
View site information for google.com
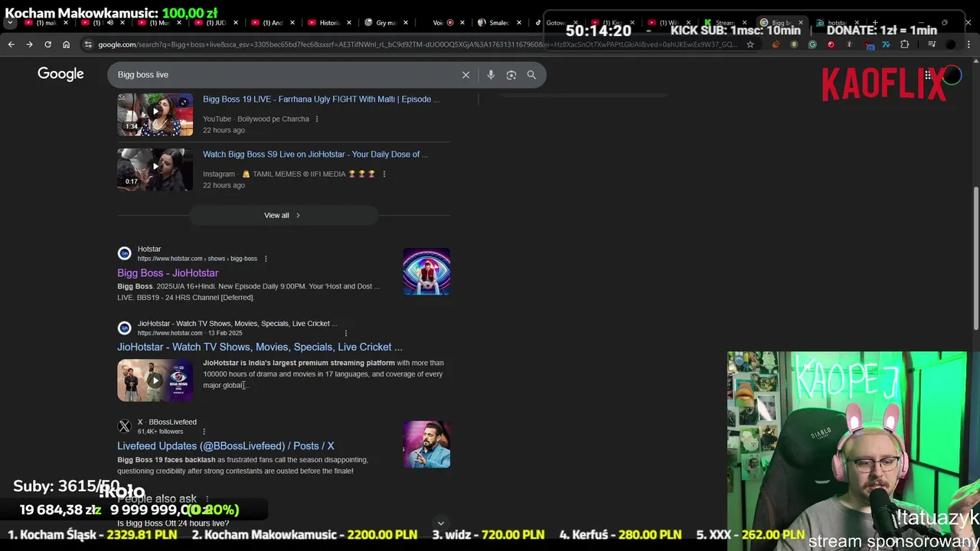coord(89,44)
